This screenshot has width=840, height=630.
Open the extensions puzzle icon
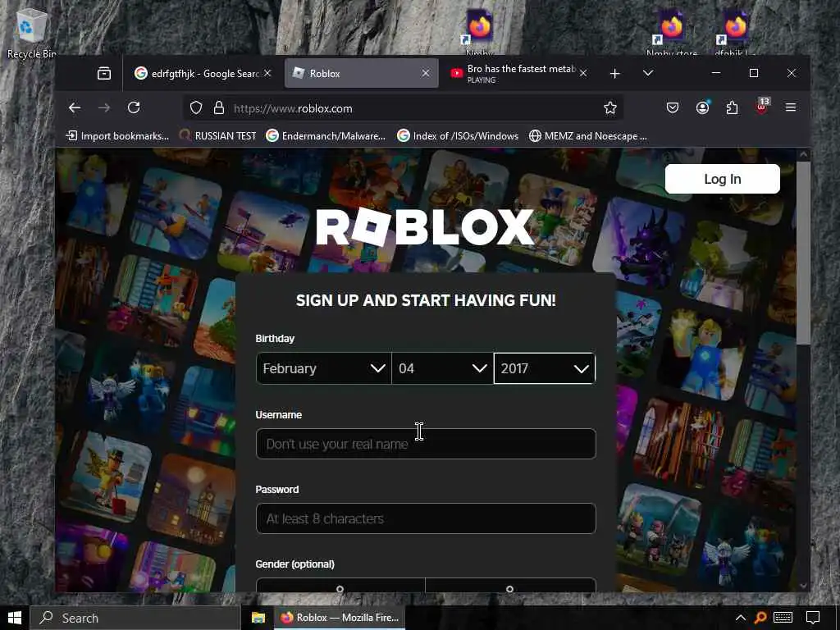coord(732,107)
